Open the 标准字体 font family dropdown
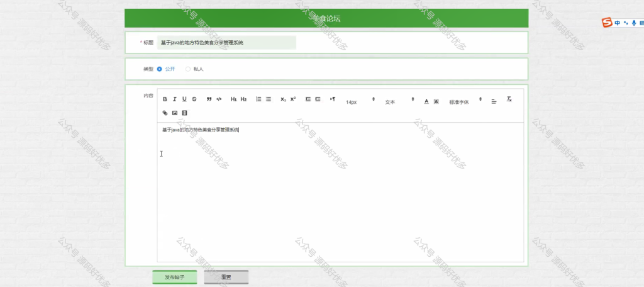 (465, 101)
